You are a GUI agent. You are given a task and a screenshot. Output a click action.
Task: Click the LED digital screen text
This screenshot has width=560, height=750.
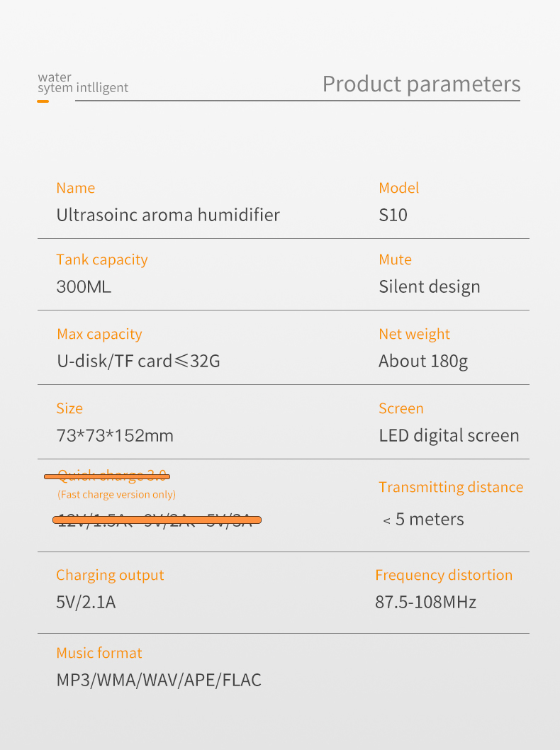tap(449, 436)
